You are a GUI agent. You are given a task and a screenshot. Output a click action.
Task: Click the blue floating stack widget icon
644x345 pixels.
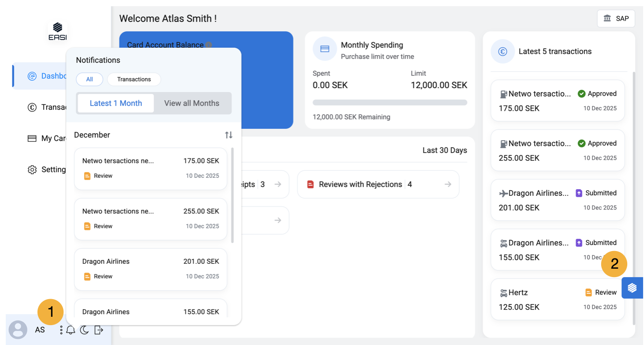click(x=632, y=288)
